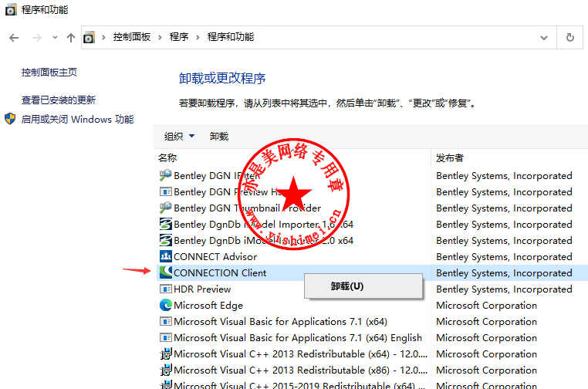Expand the chevron after 程序 breadcrumb
This screenshot has height=389, width=588.
tap(198, 37)
